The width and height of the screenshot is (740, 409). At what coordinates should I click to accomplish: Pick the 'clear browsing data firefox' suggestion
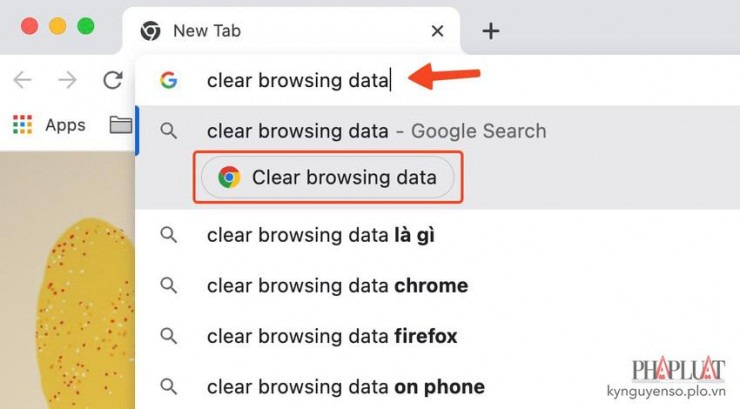coord(332,336)
